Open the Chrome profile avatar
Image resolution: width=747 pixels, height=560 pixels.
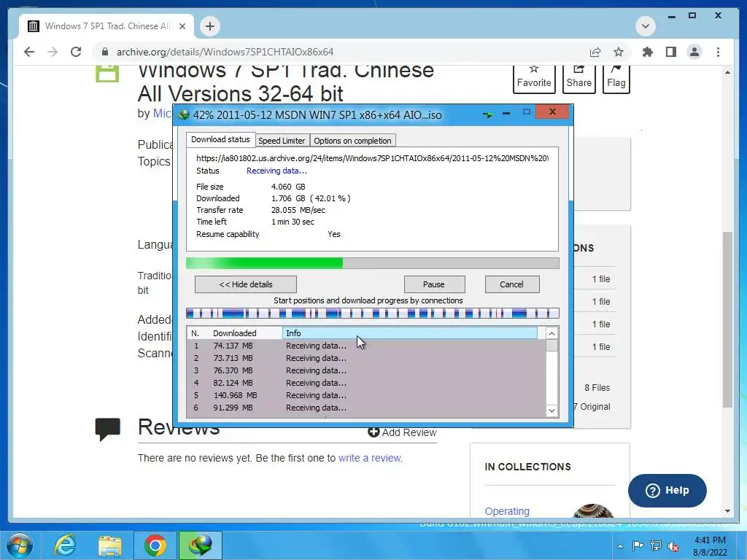pyautogui.click(x=694, y=52)
